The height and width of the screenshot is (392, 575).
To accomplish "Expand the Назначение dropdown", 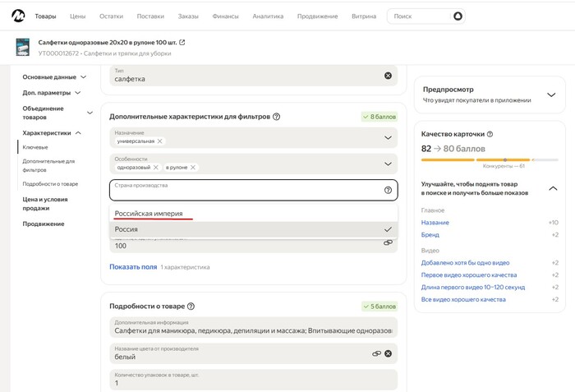I will click(x=388, y=137).
